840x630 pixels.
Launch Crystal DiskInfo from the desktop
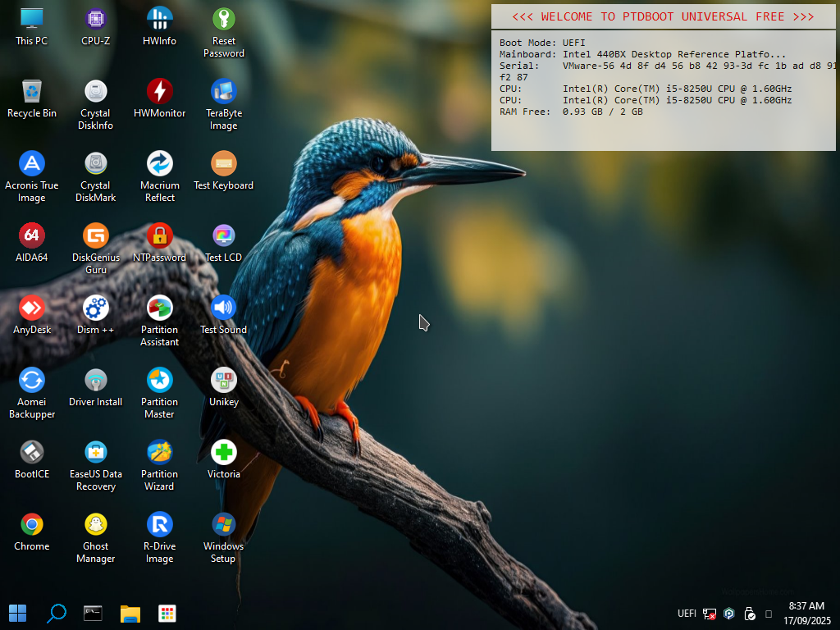pos(96,91)
